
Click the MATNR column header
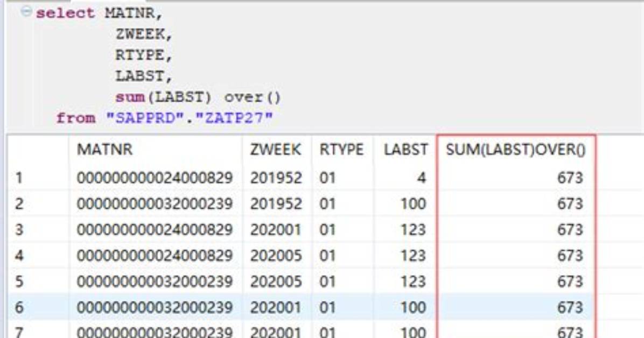coord(105,150)
